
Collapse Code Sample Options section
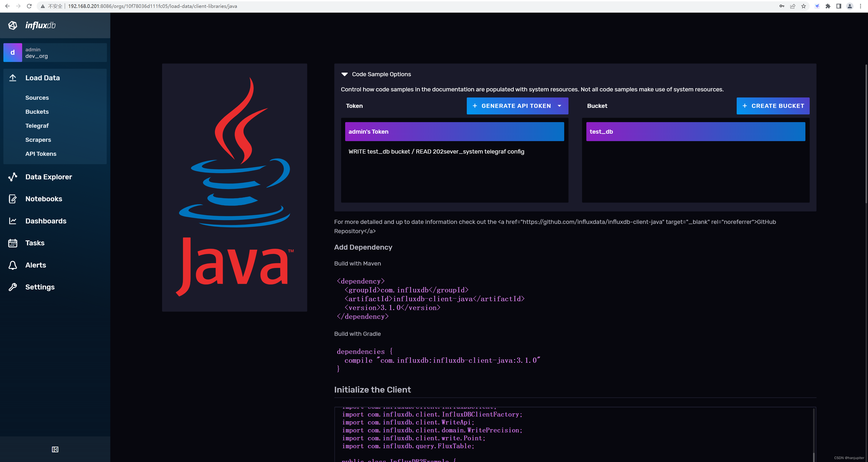[344, 74]
